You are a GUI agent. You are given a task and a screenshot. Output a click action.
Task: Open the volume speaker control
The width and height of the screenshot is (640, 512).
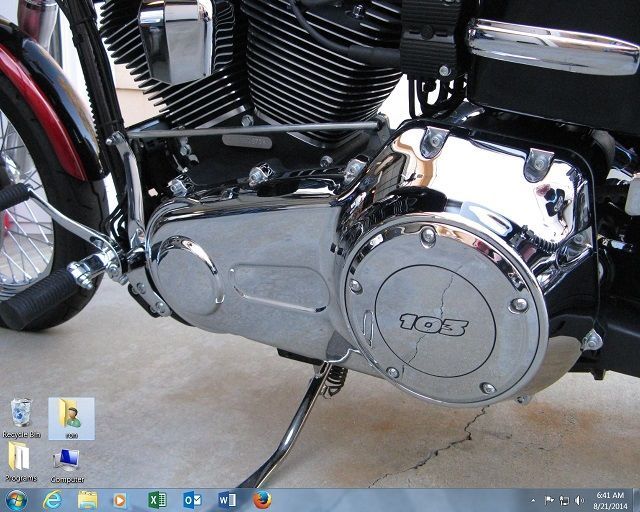point(579,500)
